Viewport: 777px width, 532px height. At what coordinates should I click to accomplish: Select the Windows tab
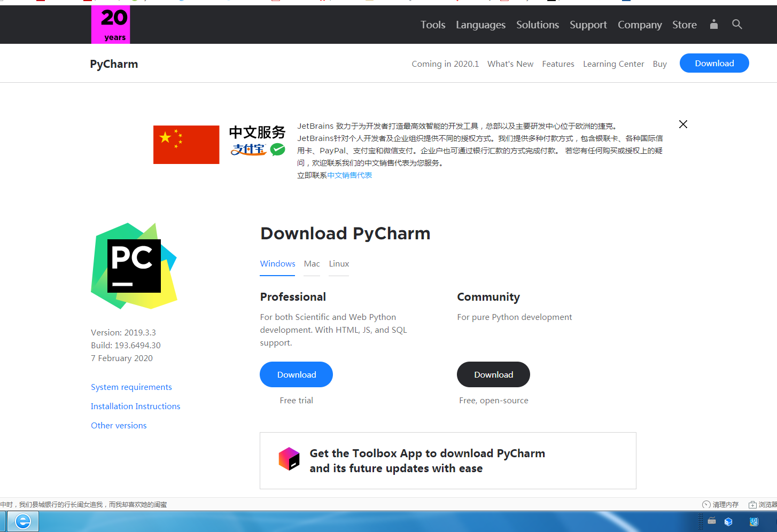pyautogui.click(x=277, y=264)
